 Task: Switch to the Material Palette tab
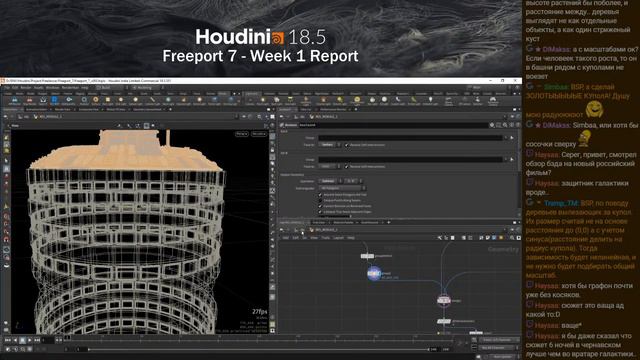[343, 222]
